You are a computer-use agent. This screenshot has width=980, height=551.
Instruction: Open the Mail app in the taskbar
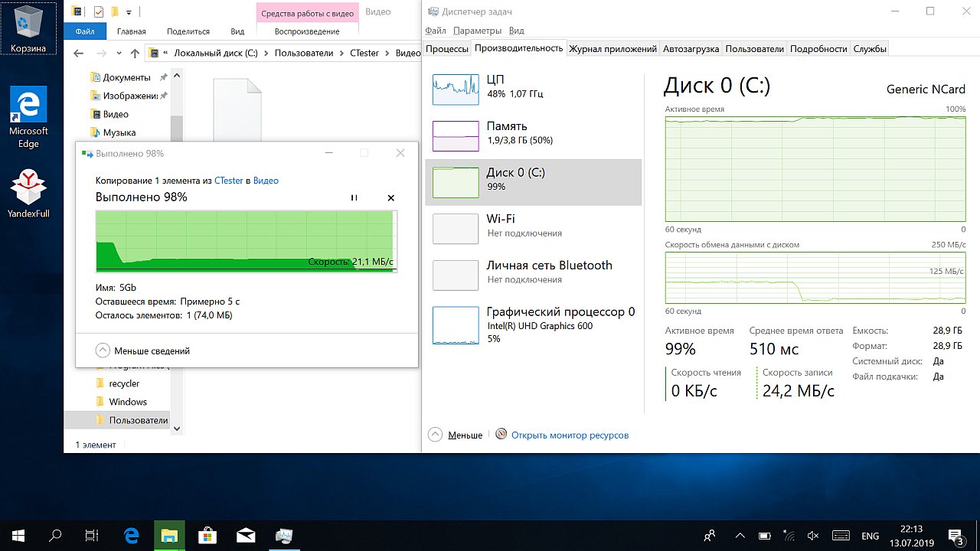[246, 536]
